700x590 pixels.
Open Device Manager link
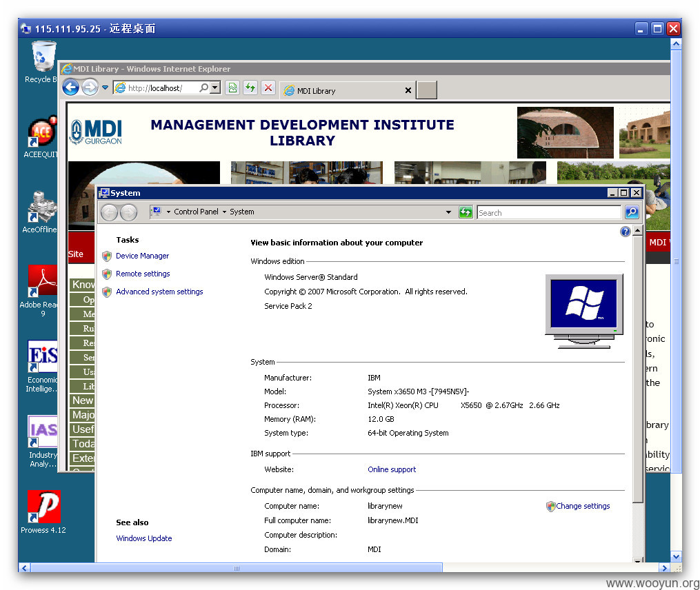142,256
